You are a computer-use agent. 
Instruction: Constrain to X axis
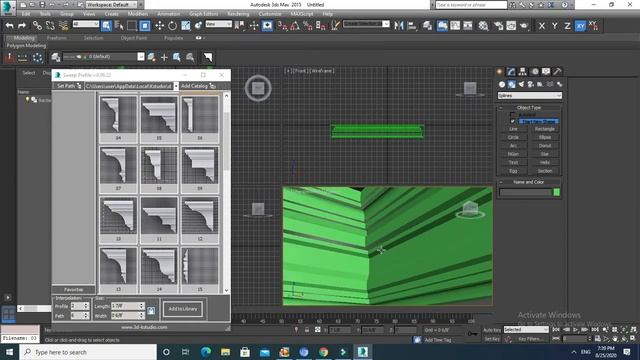click(x=542, y=26)
